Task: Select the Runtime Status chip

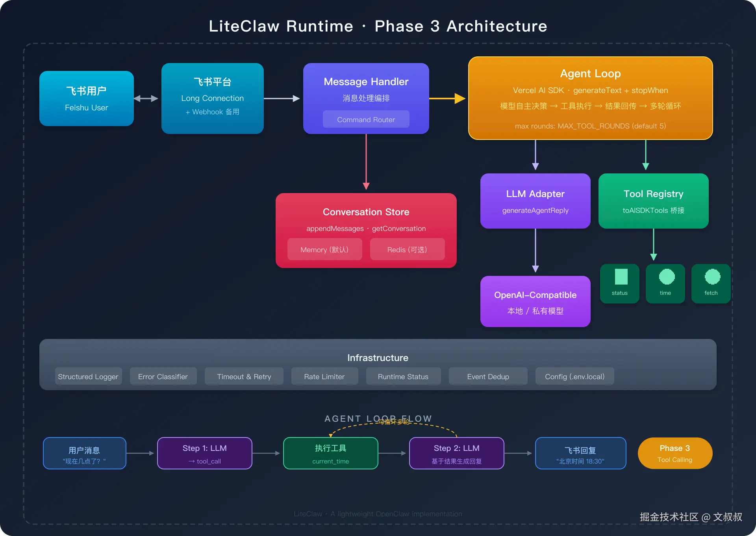Action: click(x=403, y=376)
